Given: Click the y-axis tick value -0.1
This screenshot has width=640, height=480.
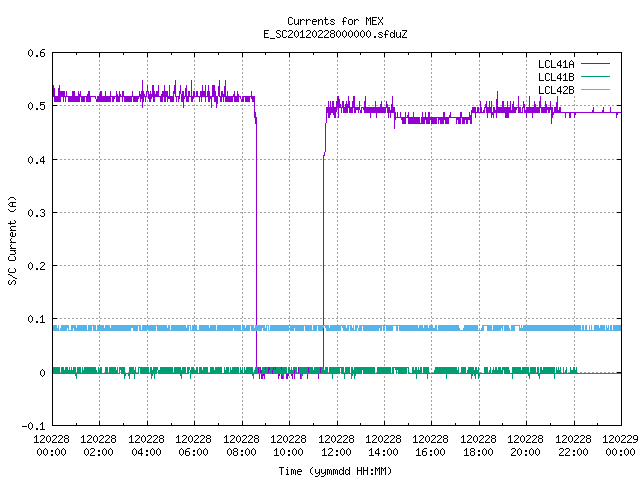Looking at the screenshot, I should click(33, 426).
